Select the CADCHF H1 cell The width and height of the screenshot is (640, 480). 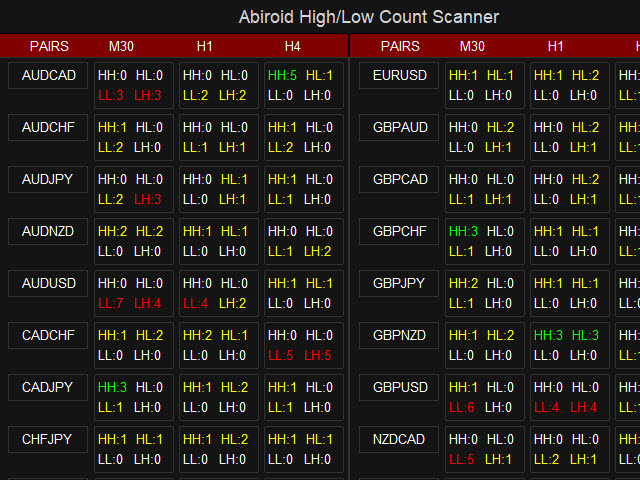[x=219, y=345]
